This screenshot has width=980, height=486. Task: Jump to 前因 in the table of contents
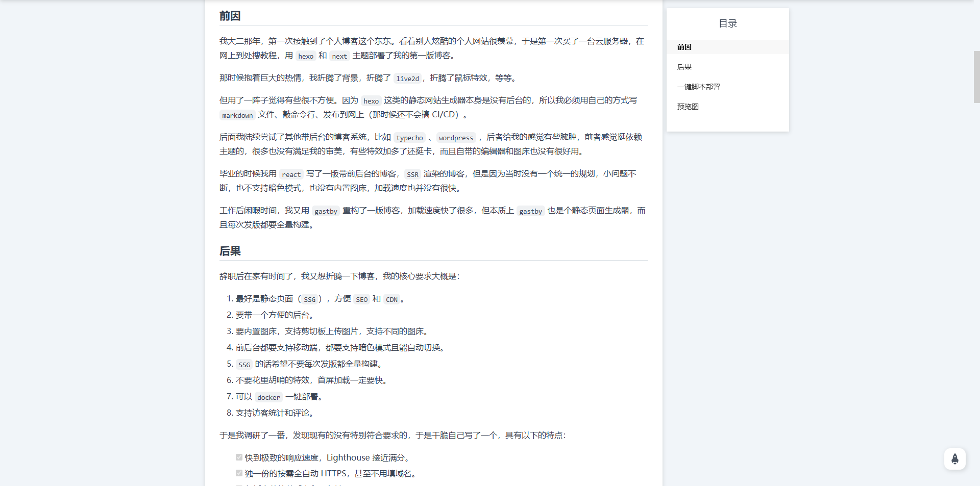(x=684, y=47)
